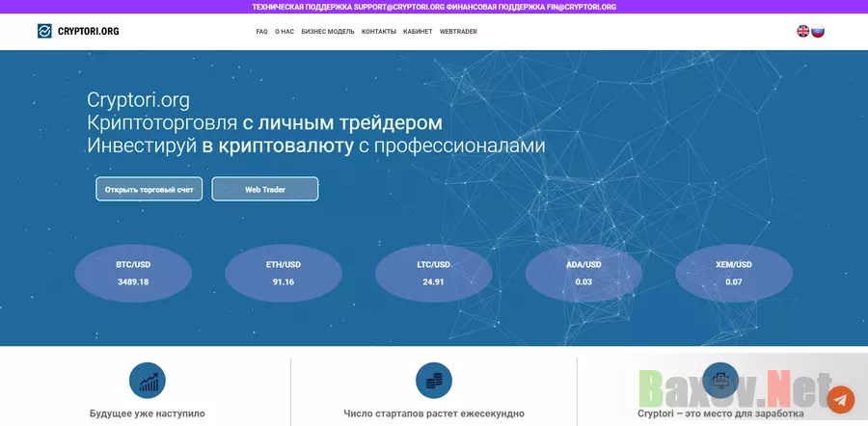Click the 'Будущее уже наступило' heading
The width and height of the screenshot is (868, 426).
[x=148, y=413]
